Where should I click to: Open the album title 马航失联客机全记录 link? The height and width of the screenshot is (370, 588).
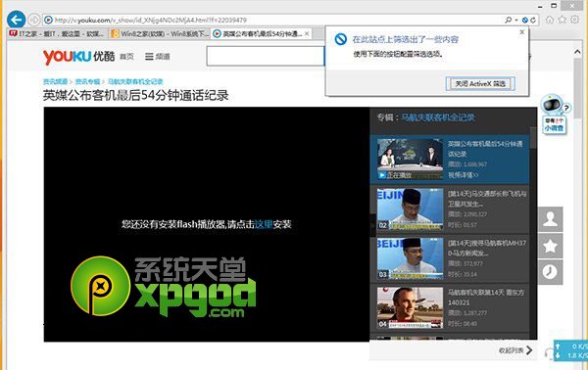coord(438,117)
